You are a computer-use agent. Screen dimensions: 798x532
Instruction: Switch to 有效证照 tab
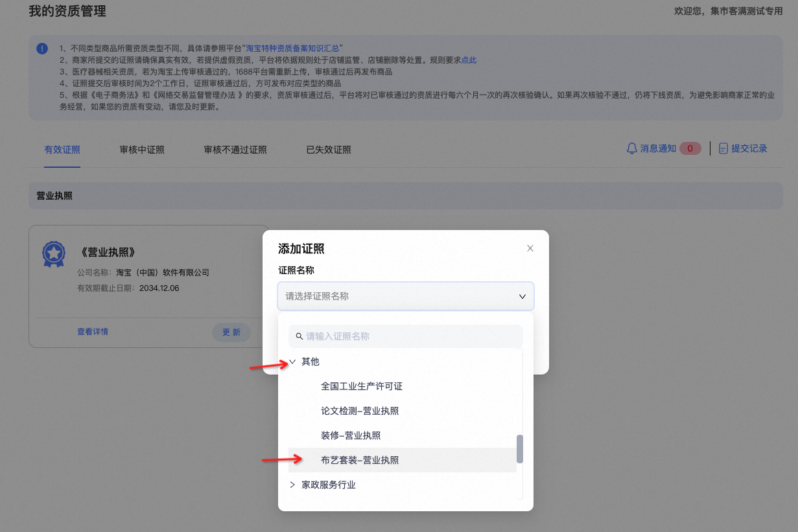coord(62,150)
